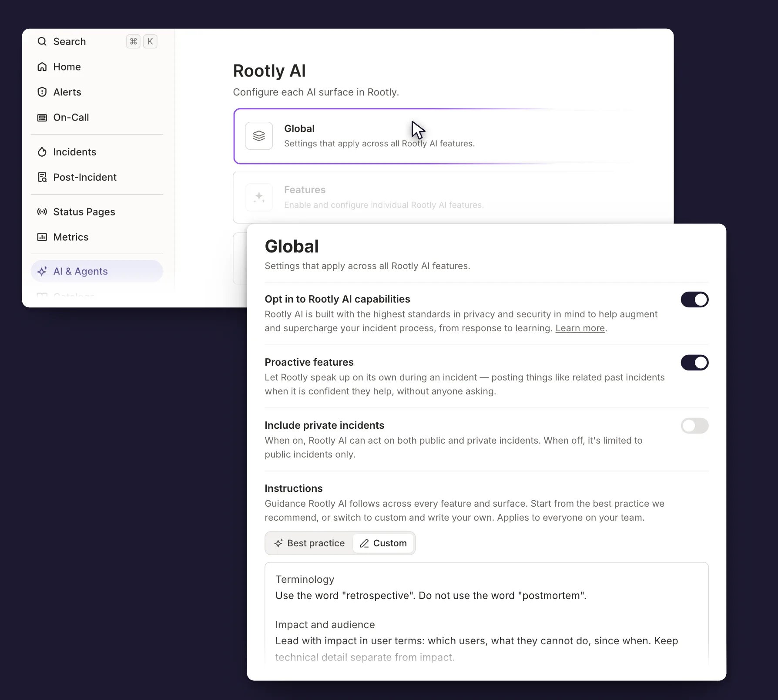This screenshot has width=778, height=700.
Task: Click the Home house icon
Action: 42,67
